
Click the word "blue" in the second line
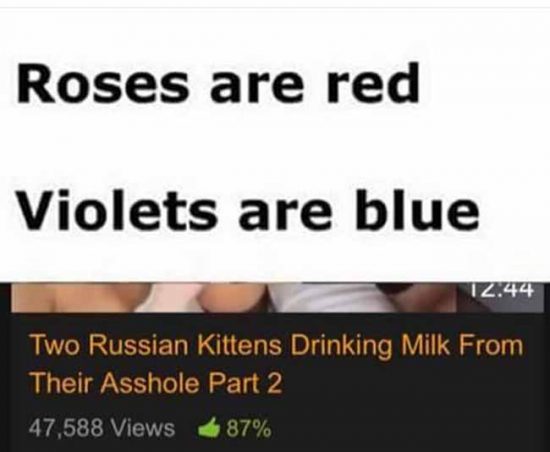[x=416, y=210]
